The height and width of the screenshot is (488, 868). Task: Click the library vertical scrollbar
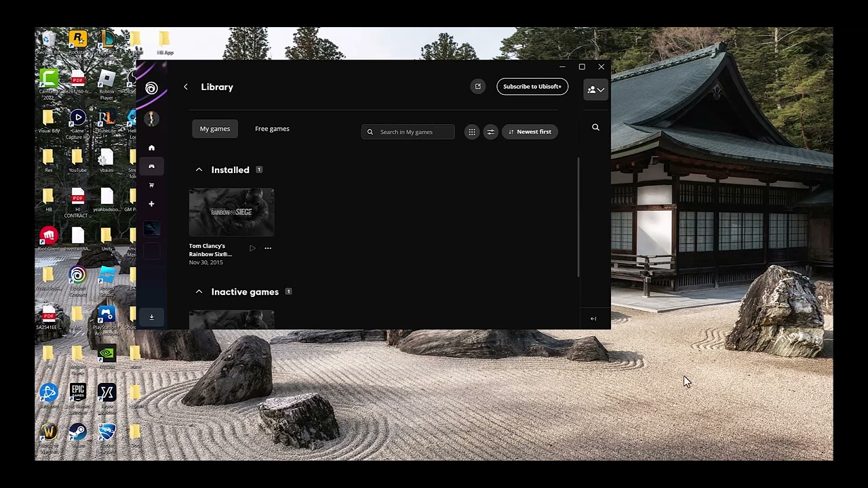pyautogui.click(x=578, y=217)
